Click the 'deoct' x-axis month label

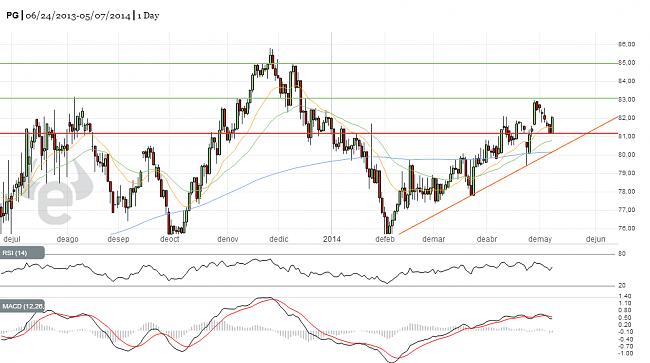click(x=170, y=239)
